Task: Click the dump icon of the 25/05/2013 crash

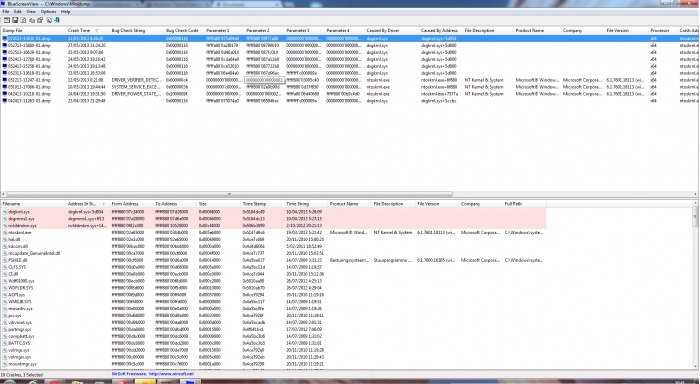Action: 5,52
